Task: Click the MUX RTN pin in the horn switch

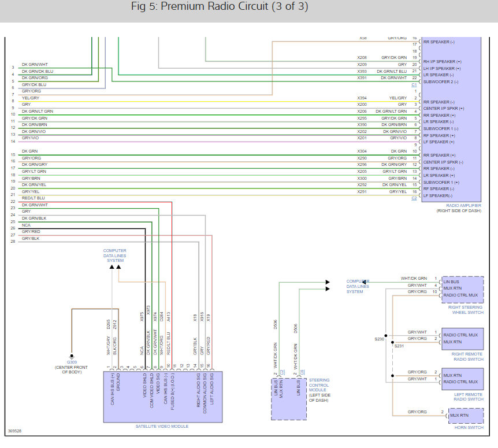Action: click(459, 415)
